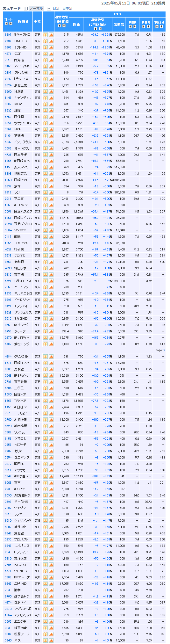Image resolution: width=170 pixels, height=644 pixels.
Task: Switch display mode to 日中足
Action: pos(67,9)
